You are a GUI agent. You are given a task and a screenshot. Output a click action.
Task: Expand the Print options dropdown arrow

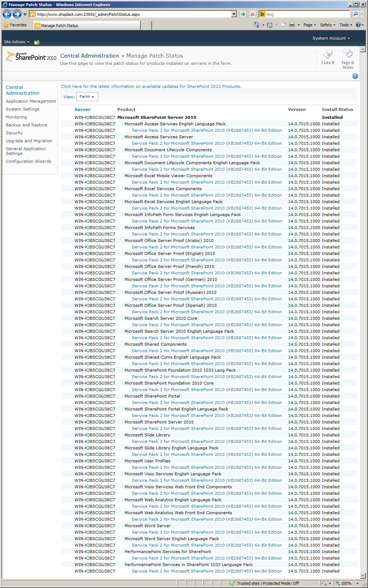click(x=299, y=25)
